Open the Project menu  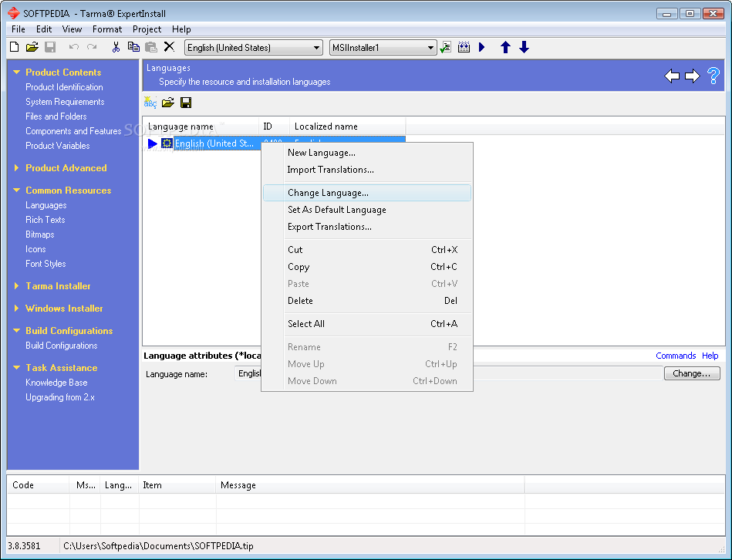pyautogui.click(x=147, y=29)
